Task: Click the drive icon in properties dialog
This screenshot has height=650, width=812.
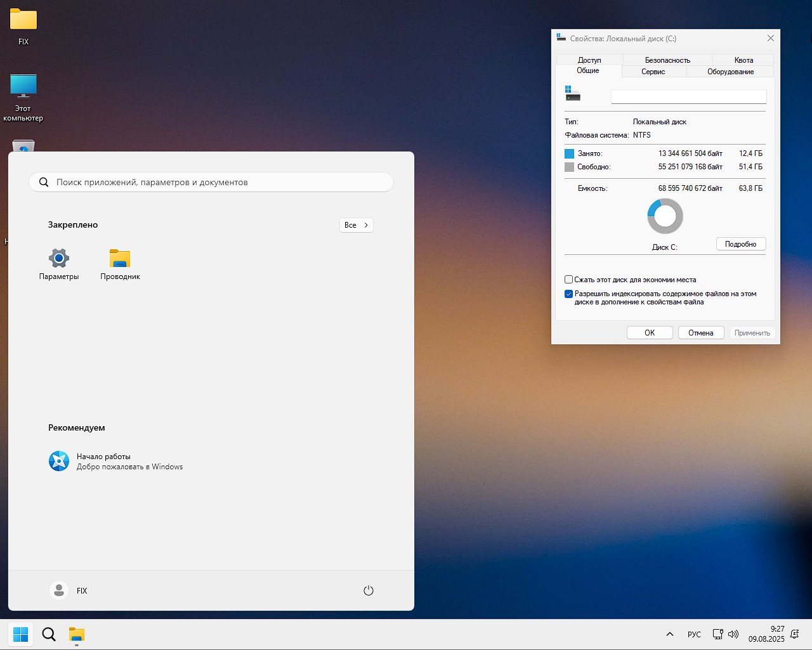Action: 573,94
